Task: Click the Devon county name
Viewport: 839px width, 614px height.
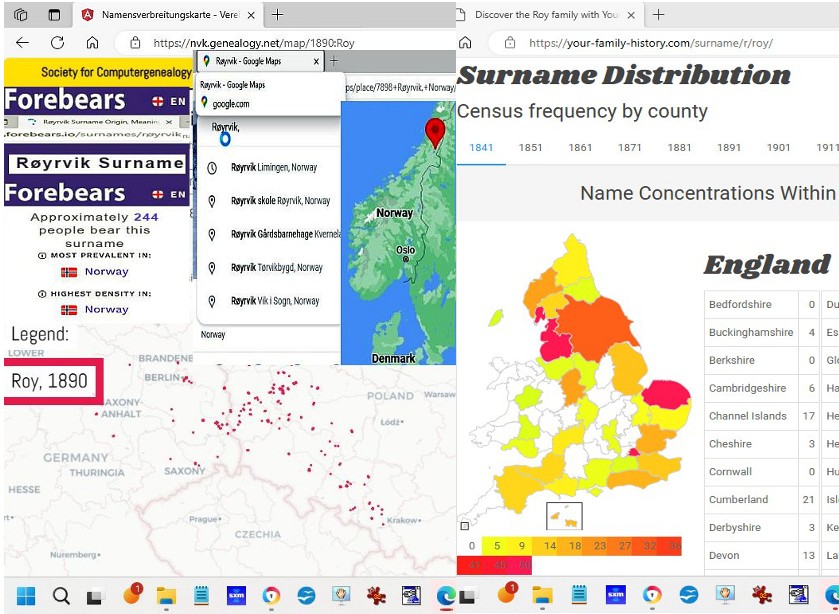Action: pos(724,556)
